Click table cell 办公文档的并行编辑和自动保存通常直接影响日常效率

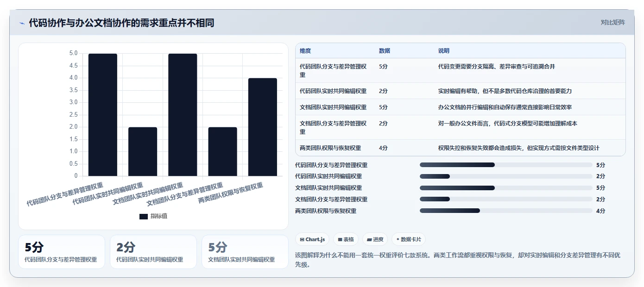[x=505, y=107]
